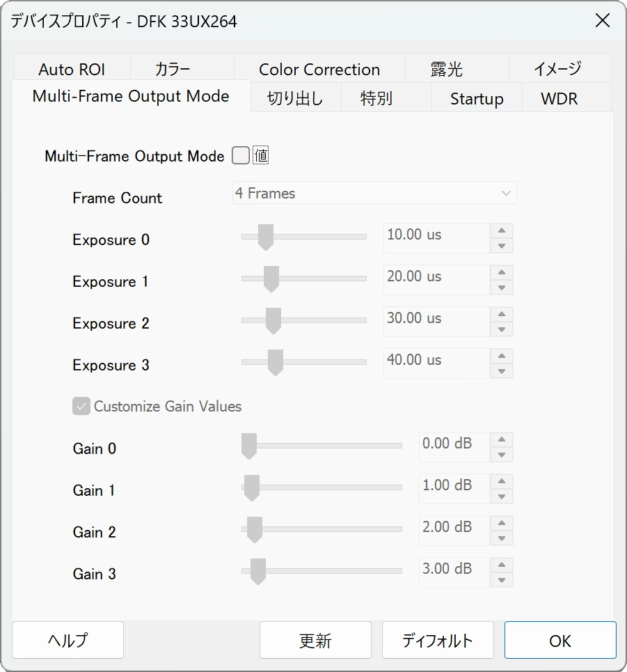This screenshot has width=627, height=672.
Task: Decrease Exposure 1 using down spinner arrow
Action: click(x=501, y=288)
